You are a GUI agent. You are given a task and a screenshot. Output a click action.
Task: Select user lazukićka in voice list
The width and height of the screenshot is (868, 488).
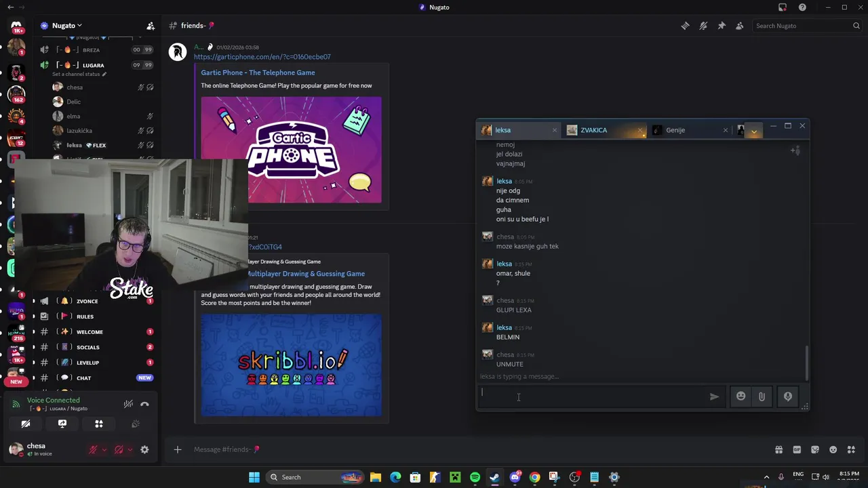79,131
